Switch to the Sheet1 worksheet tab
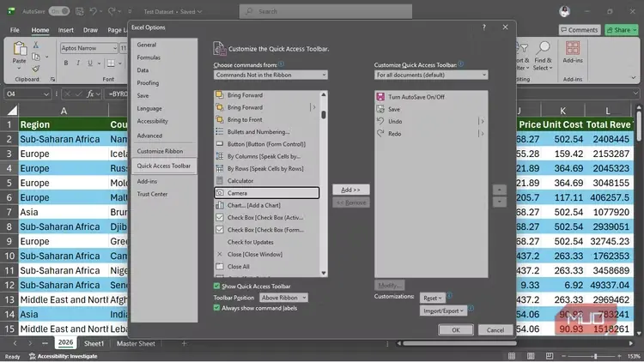This screenshot has width=644, height=362. (x=94, y=343)
